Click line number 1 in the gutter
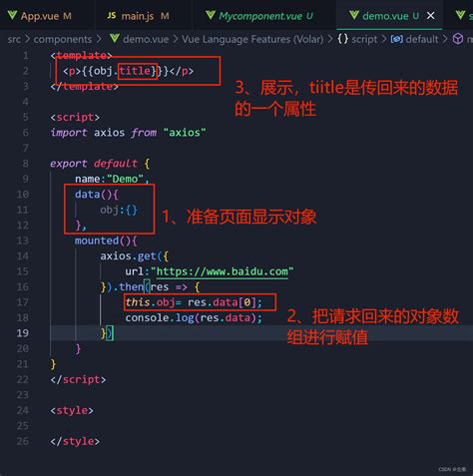This screenshot has height=476, width=473. [26, 55]
